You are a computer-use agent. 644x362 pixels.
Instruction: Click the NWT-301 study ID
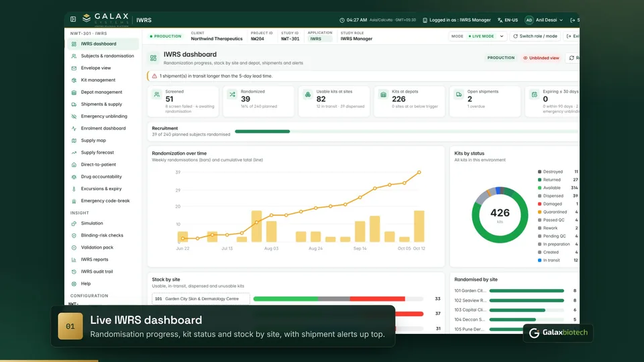(x=290, y=39)
